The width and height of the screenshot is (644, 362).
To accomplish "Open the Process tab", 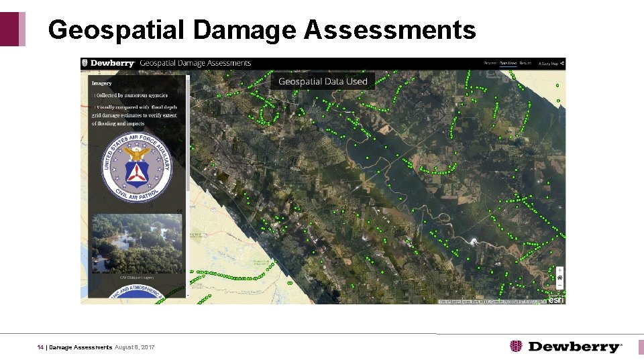I will 490,63.
